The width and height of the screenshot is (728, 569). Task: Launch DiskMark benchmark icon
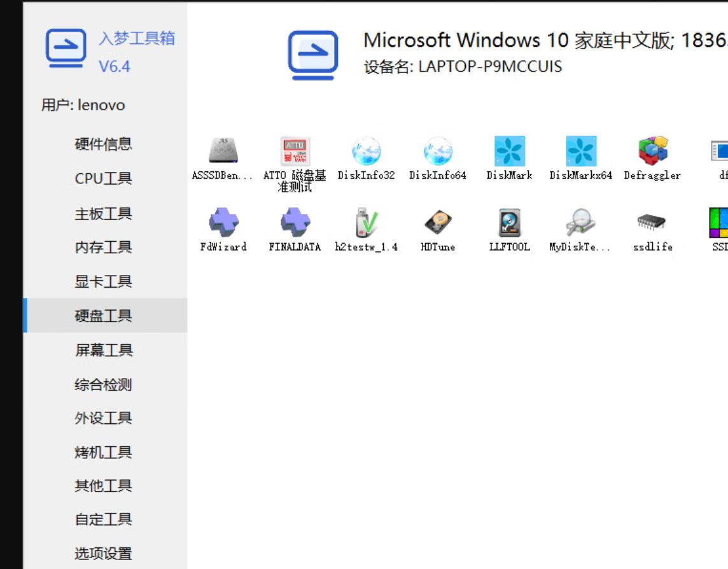(509, 151)
